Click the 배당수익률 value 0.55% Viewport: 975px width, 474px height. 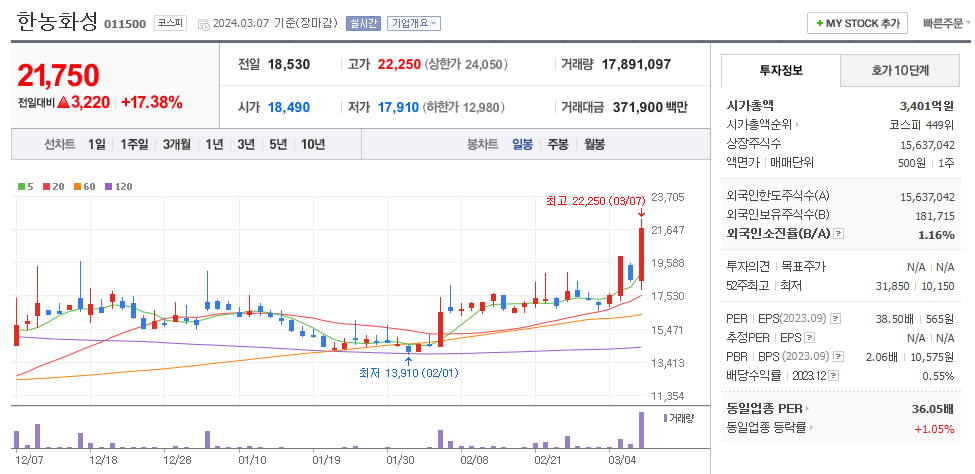(x=938, y=376)
